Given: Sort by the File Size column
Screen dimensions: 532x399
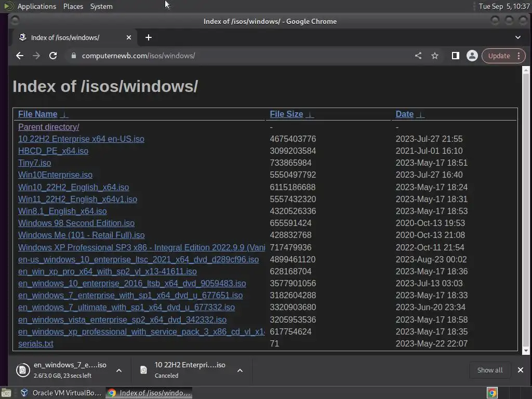Looking at the screenshot, I should point(286,114).
